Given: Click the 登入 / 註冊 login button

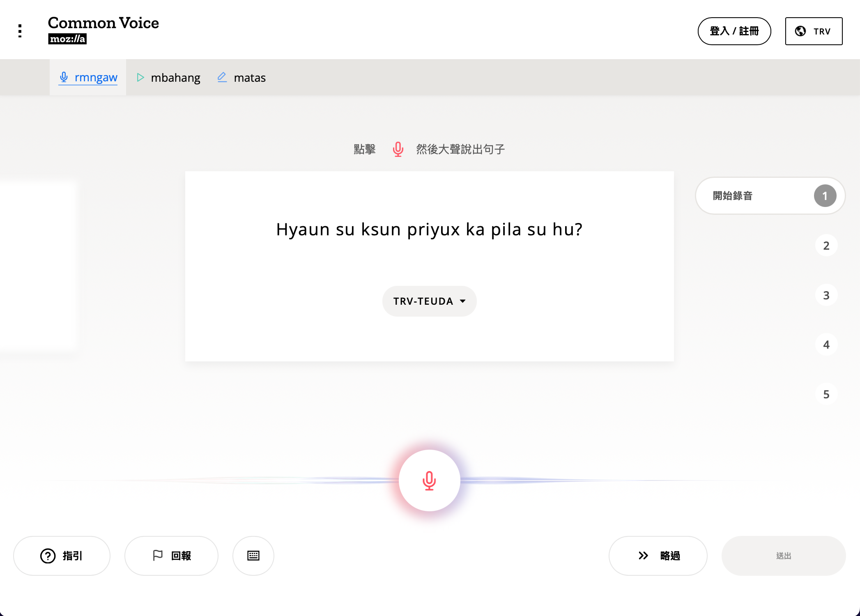Looking at the screenshot, I should coord(734,31).
